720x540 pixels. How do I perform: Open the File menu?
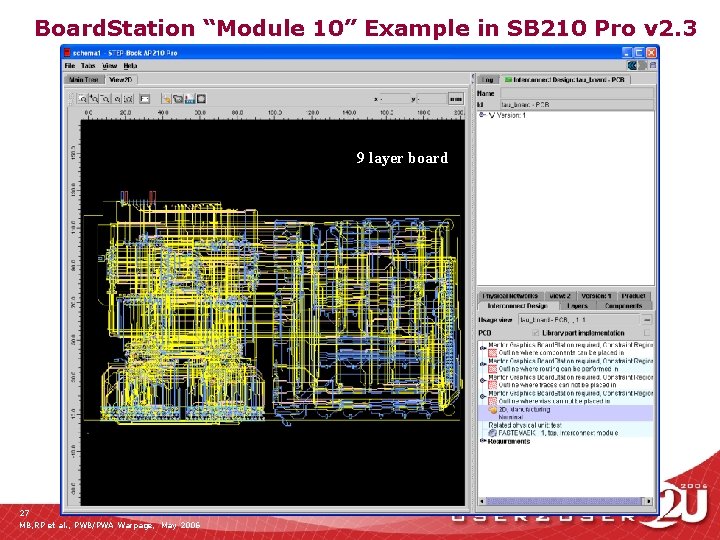coord(70,66)
